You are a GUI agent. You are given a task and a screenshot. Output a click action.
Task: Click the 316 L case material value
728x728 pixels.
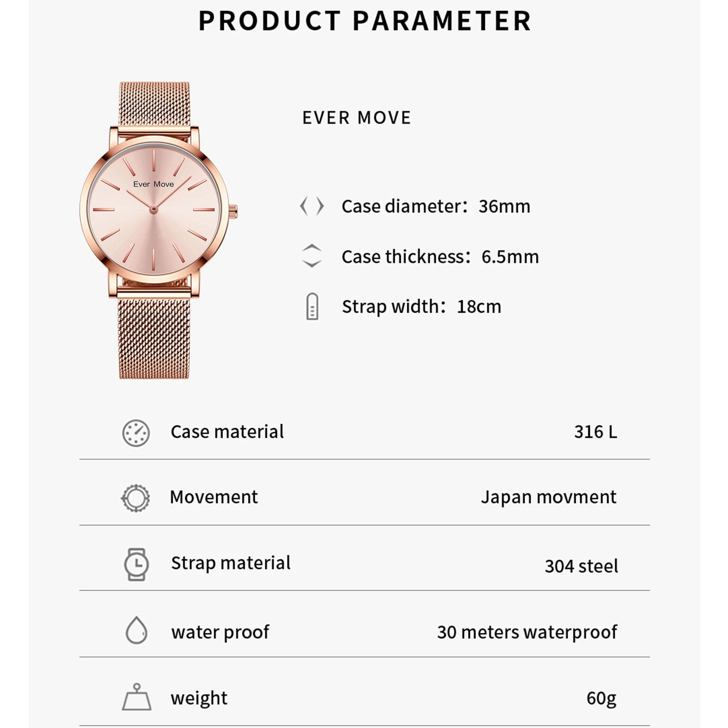[x=595, y=432]
